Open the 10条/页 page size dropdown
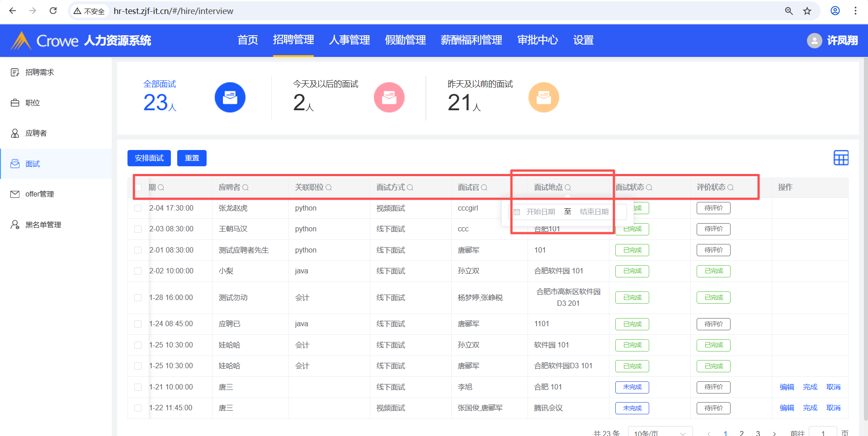Image resolution: width=868 pixels, height=436 pixels. point(660,433)
